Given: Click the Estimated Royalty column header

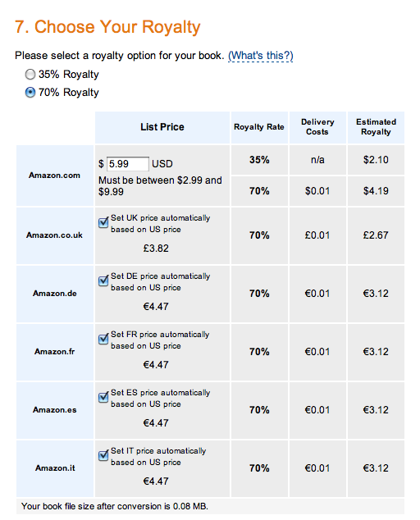Looking at the screenshot, I should click(376, 127).
